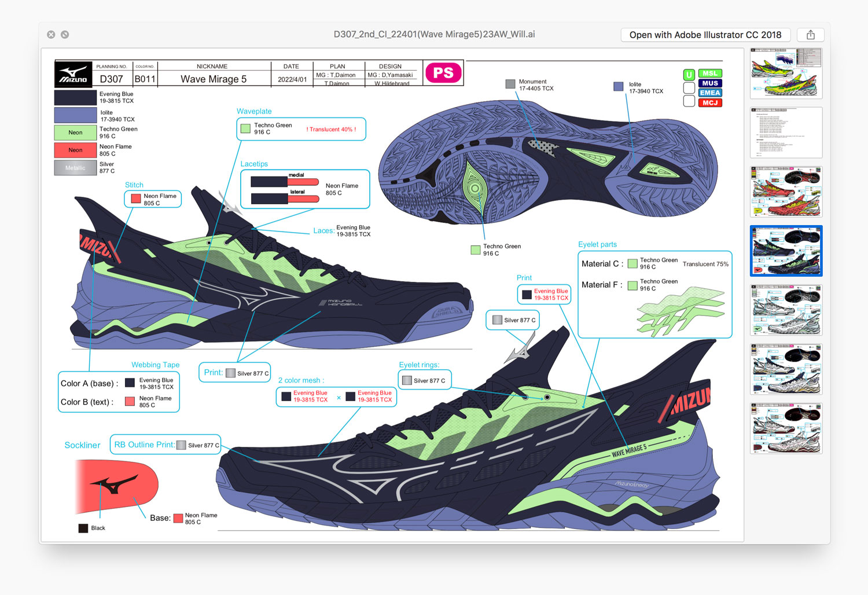Select the first thumbnail with yellow shoes
Screen dimensions: 868x595
[x=786, y=73]
